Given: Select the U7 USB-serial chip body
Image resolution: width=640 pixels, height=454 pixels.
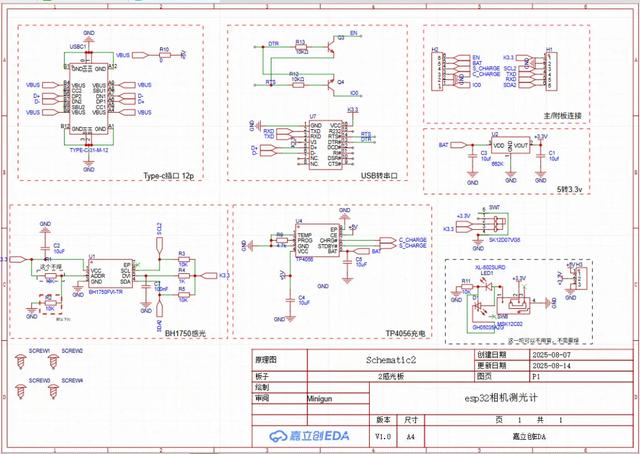Looking at the screenshot, I should click(x=325, y=144).
